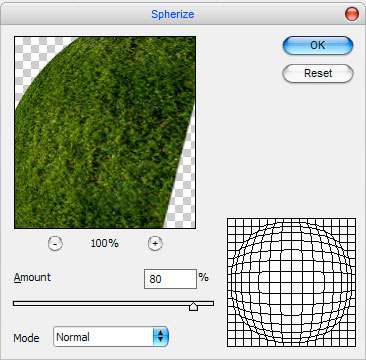Click the Reset button
Viewport: 366px width, 360px height.
point(318,73)
